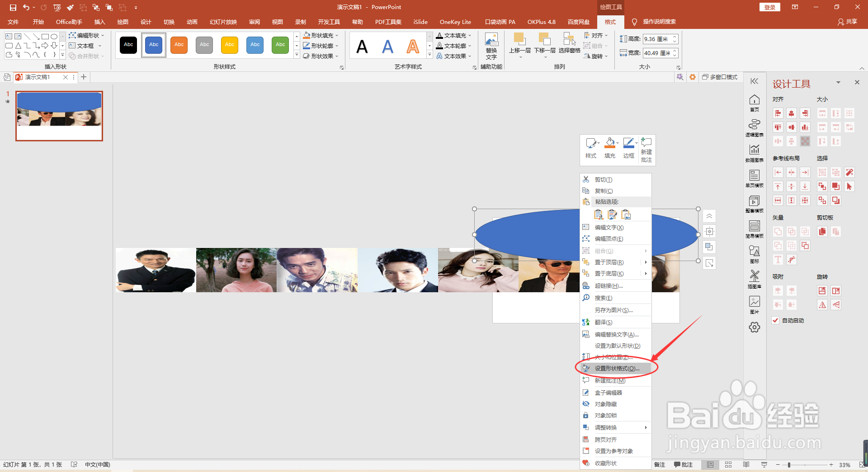The image size is (868, 472).
Task: Open the Edit Shape (编辑形状) dropdown
Action: [86, 35]
